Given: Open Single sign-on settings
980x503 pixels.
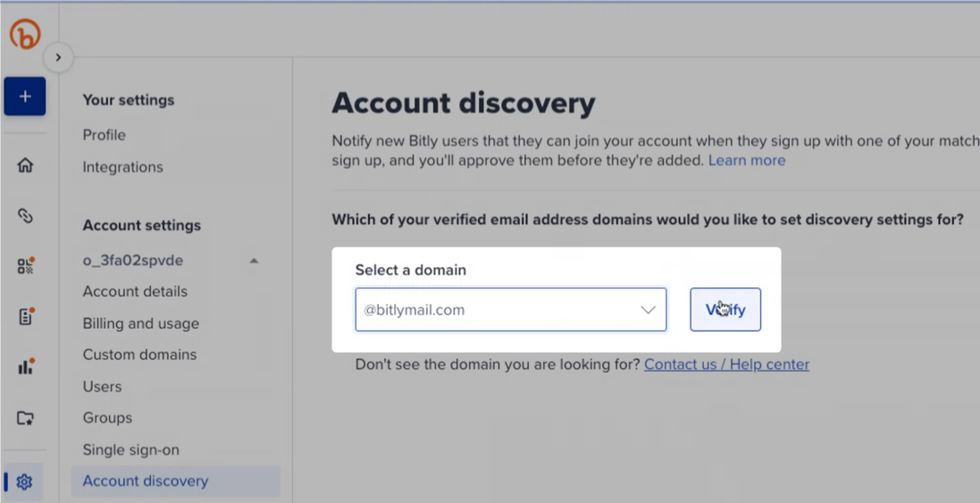Looking at the screenshot, I should (x=131, y=449).
